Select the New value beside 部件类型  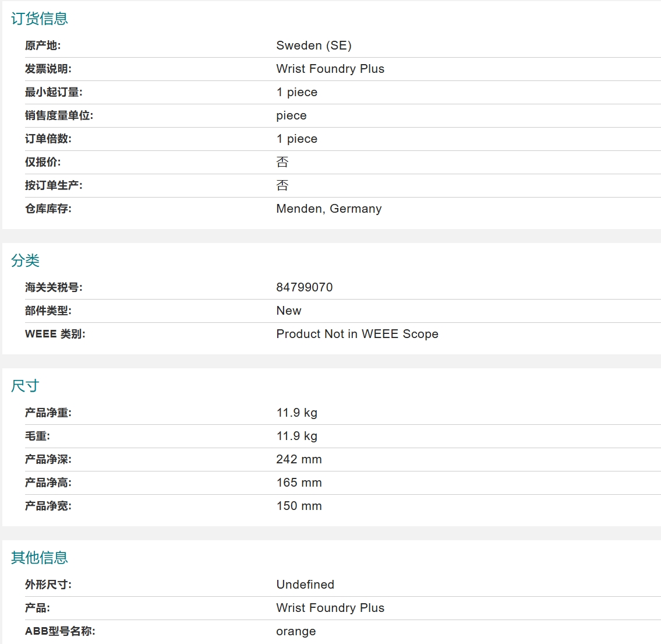pyautogui.click(x=289, y=311)
